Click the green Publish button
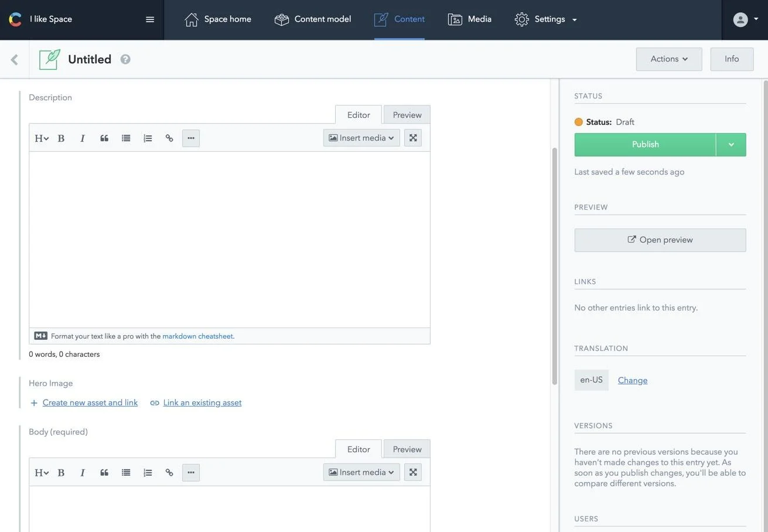This screenshot has width=768, height=532. click(x=645, y=145)
